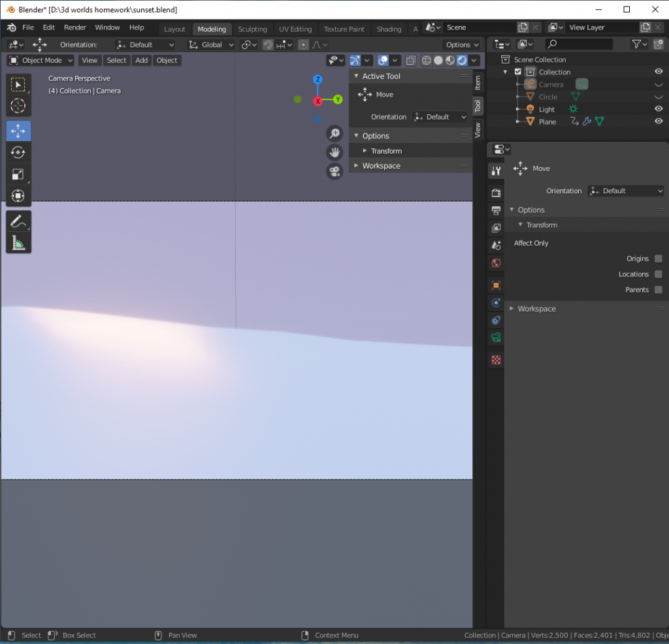Click the Options button in header
This screenshot has width=669, height=644.
tap(462, 45)
